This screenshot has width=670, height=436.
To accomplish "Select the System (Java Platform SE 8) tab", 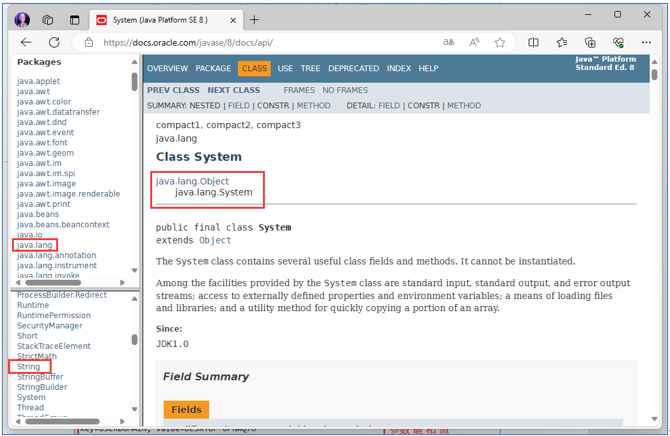I will tap(166, 20).
